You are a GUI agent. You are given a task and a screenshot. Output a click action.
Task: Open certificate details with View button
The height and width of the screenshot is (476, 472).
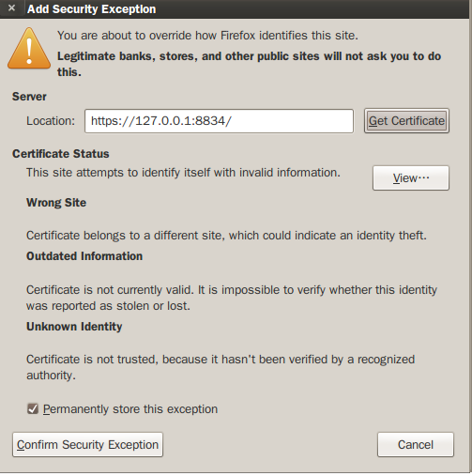click(411, 178)
